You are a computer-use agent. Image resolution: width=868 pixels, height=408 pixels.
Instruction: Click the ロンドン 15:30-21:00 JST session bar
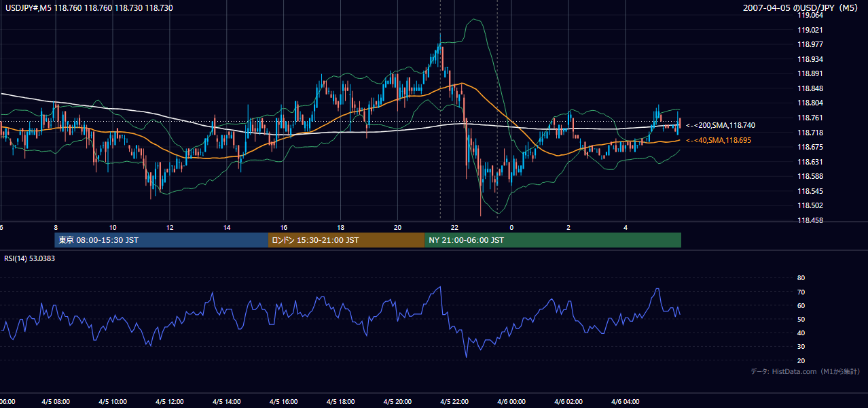(346, 240)
